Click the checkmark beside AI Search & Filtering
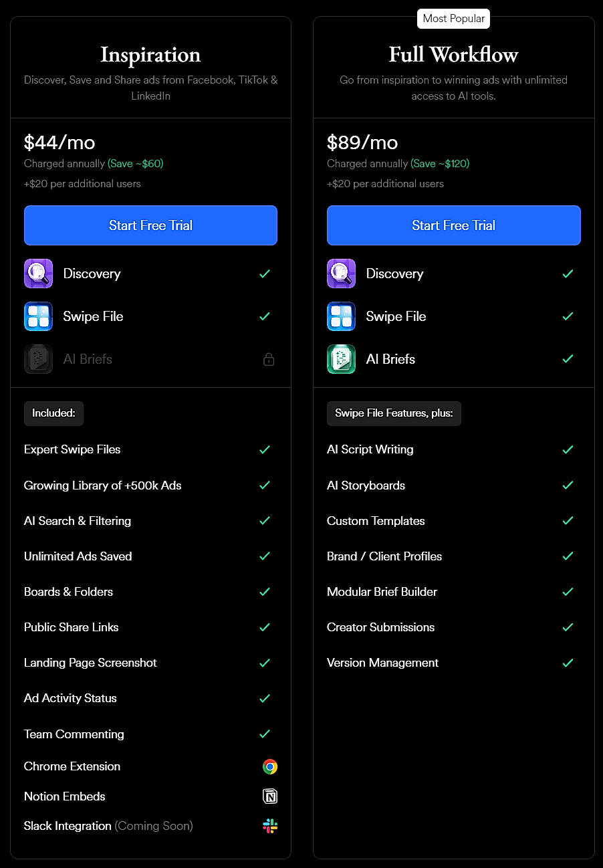This screenshot has height=868, width=603. click(x=265, y=521)
